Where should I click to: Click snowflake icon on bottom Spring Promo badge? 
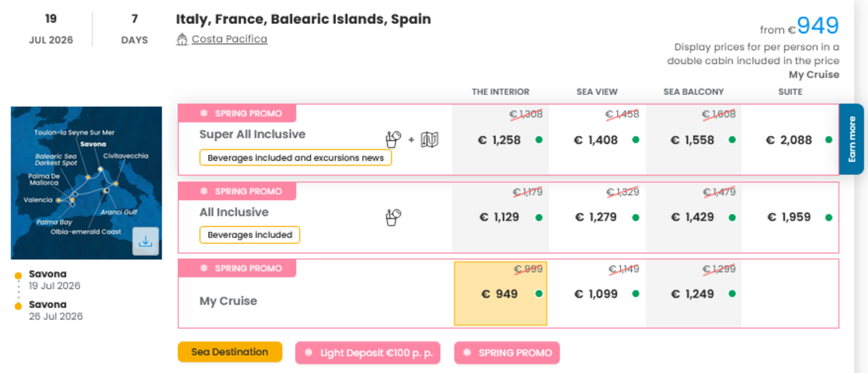click(x=467, y=353)
